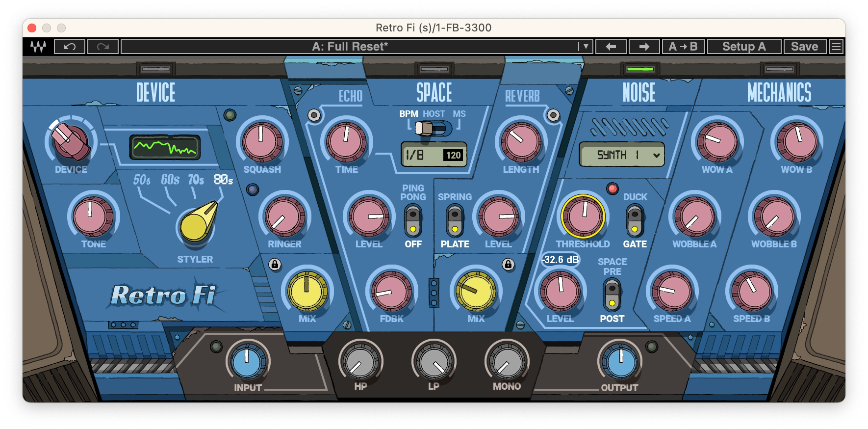Redo the last undone change

pos(103,47)
